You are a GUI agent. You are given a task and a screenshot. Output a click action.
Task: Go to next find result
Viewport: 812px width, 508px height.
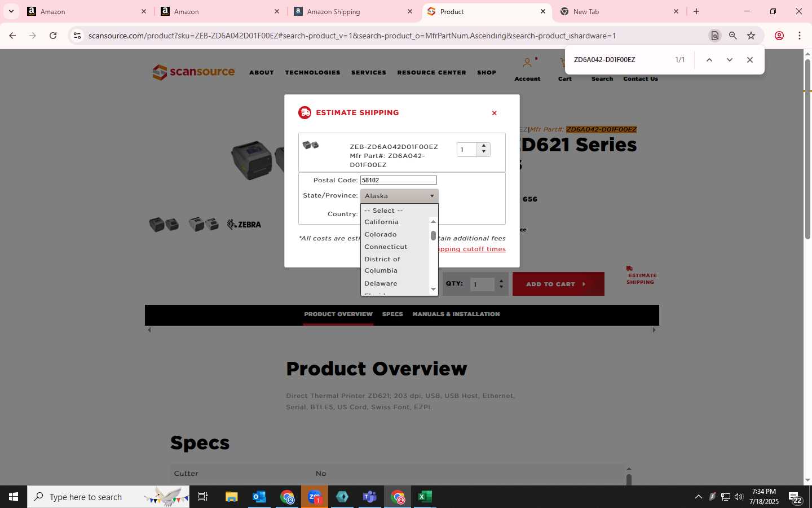click(x=730, y=60)
